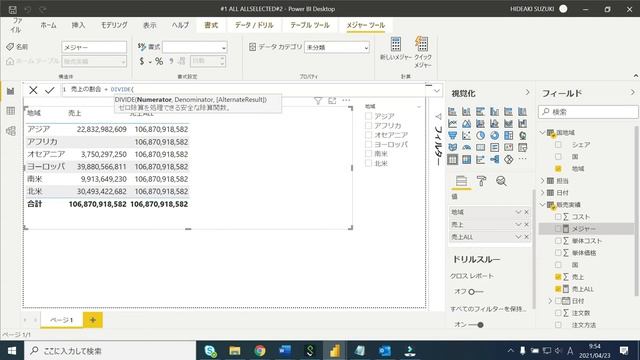Open the 表示 ribbon tab
Screen dimensions: 640x360
pos(149,25)
